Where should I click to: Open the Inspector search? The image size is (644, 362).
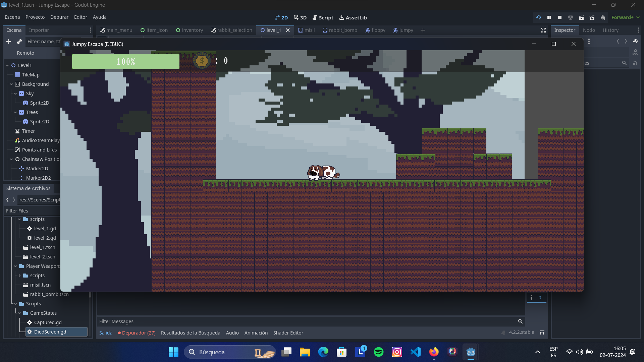click(624, 63)
